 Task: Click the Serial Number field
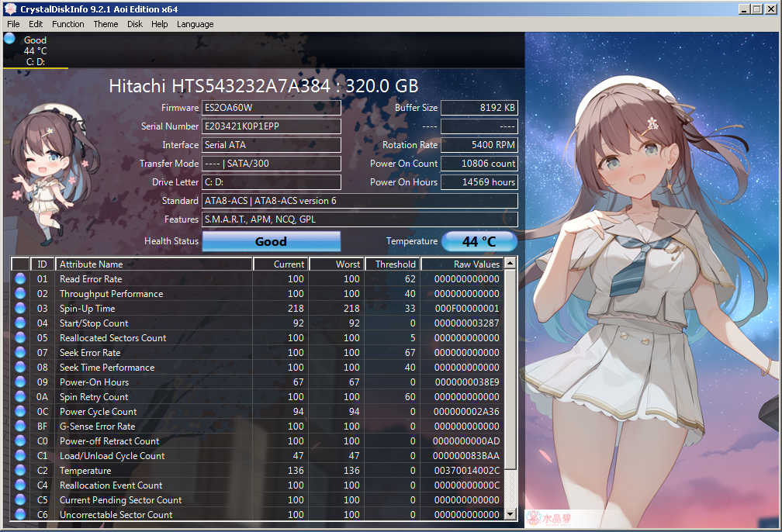(x=272, y=126)
